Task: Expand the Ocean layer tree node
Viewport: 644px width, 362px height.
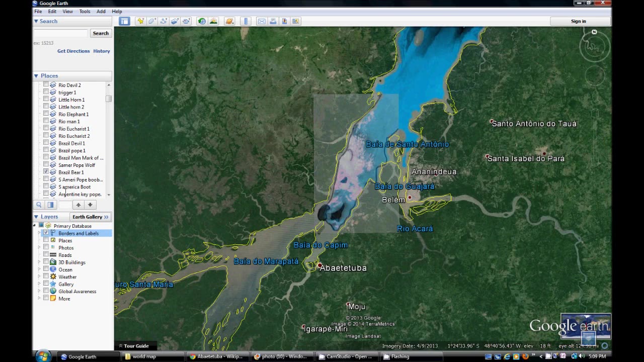Action: coord(39,269)
